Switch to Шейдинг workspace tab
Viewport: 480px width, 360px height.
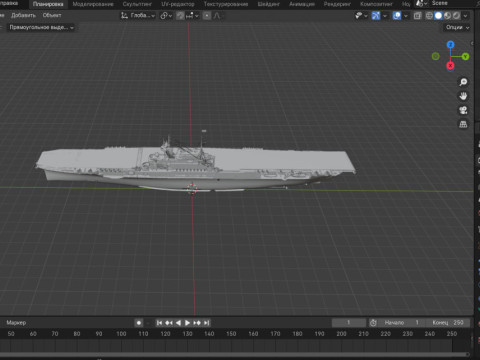point(268,4)
